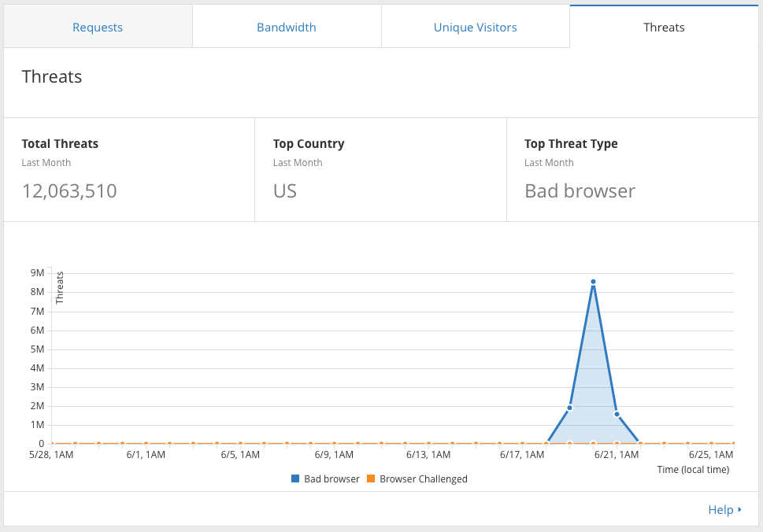Click the Browser Challenged legend label
Viewport: 763px width, 532px height.
pos(424,479)
